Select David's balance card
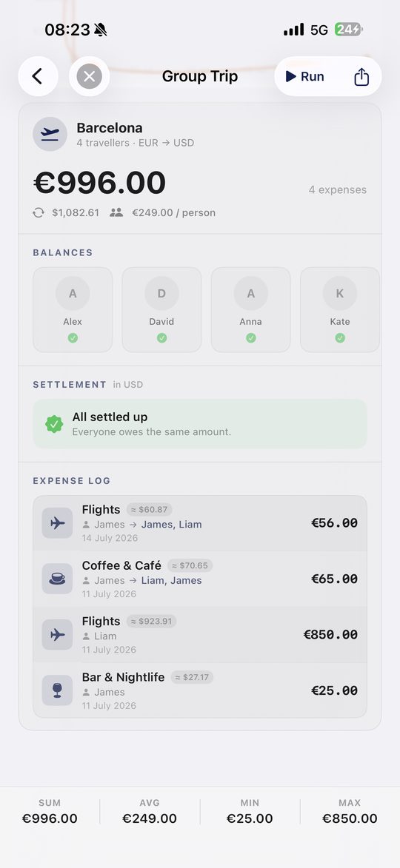Viewport: 400px width, 868px height. 161,309
